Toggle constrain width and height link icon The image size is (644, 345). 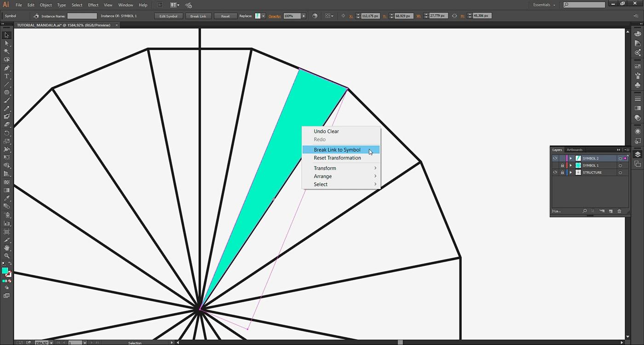[454, 16]
